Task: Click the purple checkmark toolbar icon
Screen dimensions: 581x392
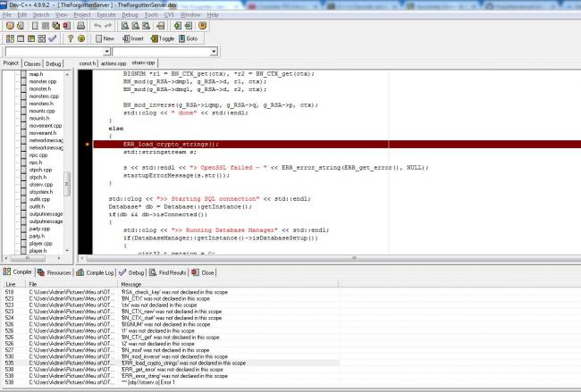Action: 50,38
